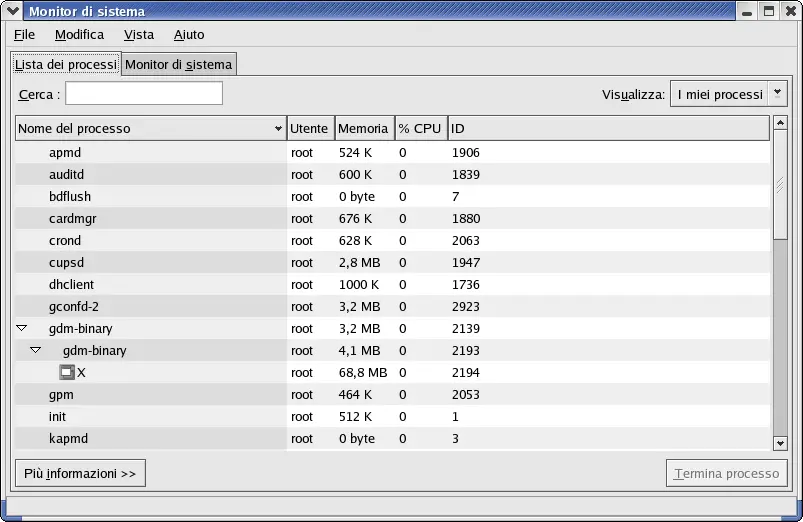Open the Vista menu
Screen dimensions: 803x522
click(139, 35)
